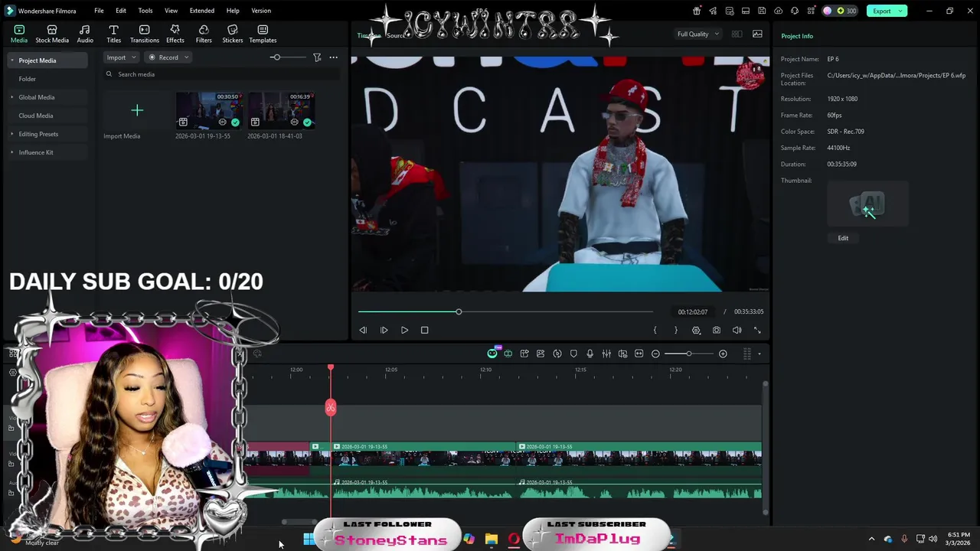Click the Search media field
Screen dimensions: 980x551
222,74
